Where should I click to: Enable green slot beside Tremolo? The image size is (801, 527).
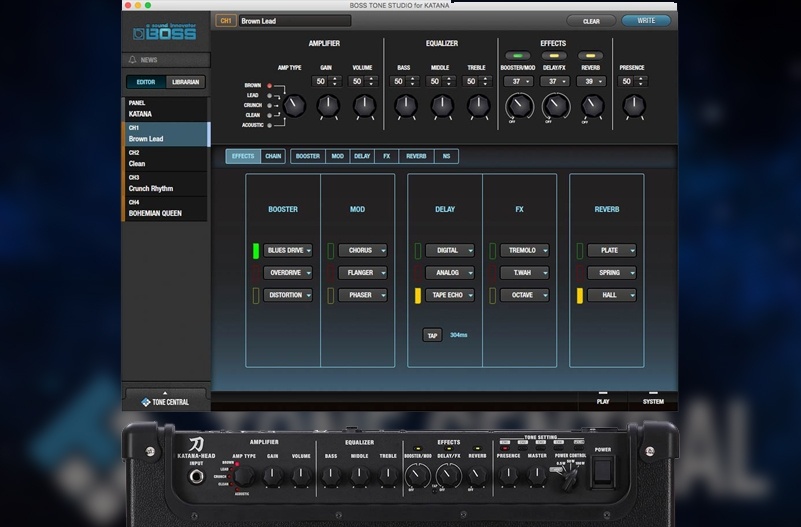point(492,251)
